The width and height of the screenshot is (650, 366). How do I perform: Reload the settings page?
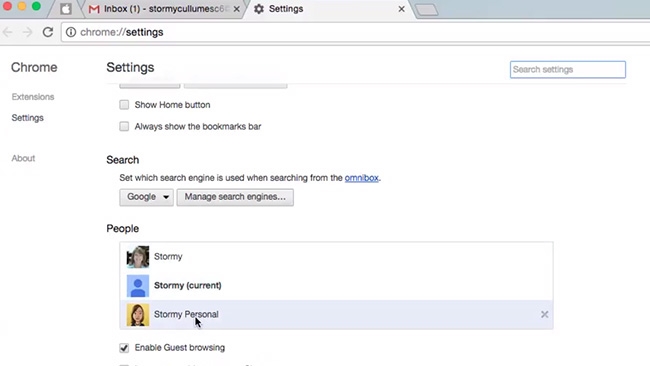click(x=48, y=32)
